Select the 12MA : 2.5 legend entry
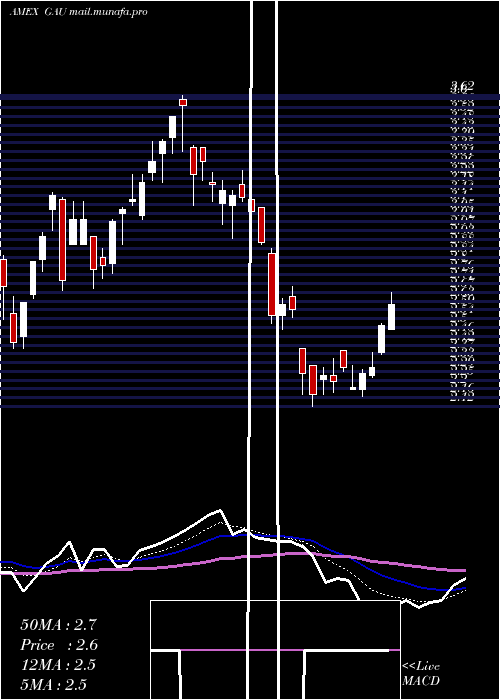The image size is (500, 700). 58,665
